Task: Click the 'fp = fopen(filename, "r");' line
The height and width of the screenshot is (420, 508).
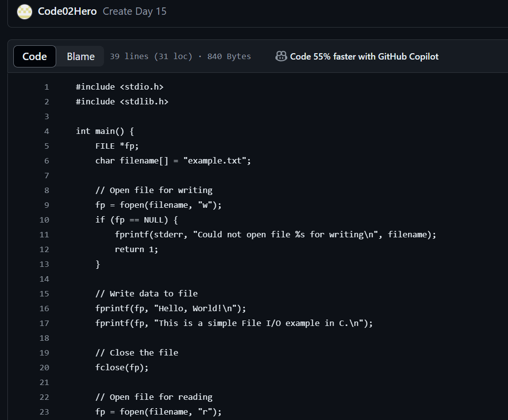Action: pos(159,412)
